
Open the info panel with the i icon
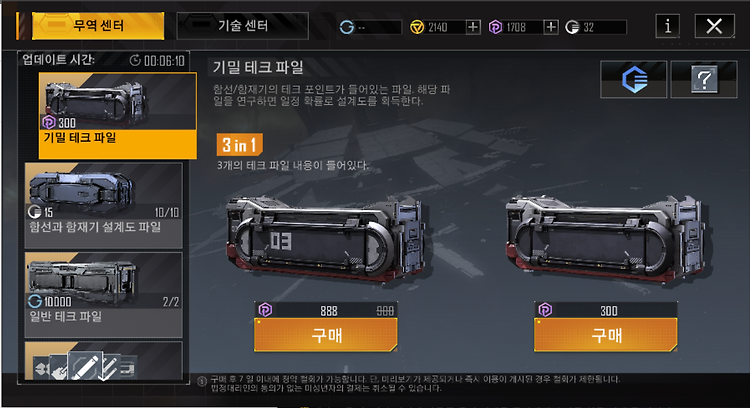(x=668, y=26)
